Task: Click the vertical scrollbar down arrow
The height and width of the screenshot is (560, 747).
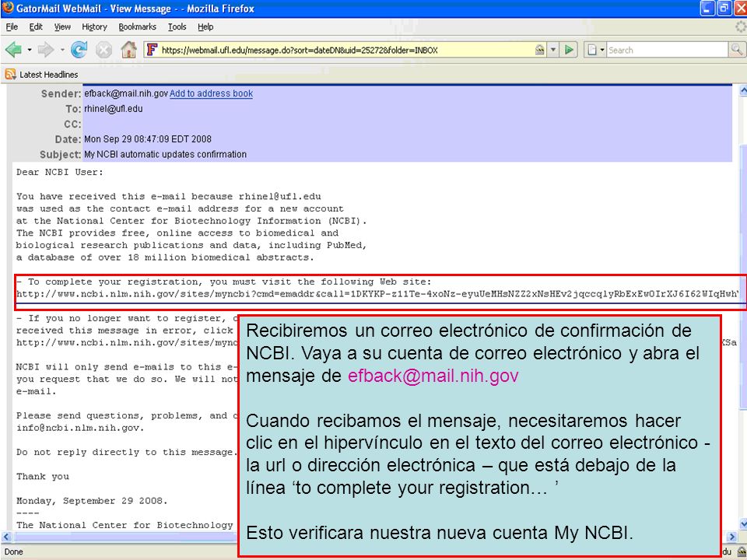Action: click(742, 524)
